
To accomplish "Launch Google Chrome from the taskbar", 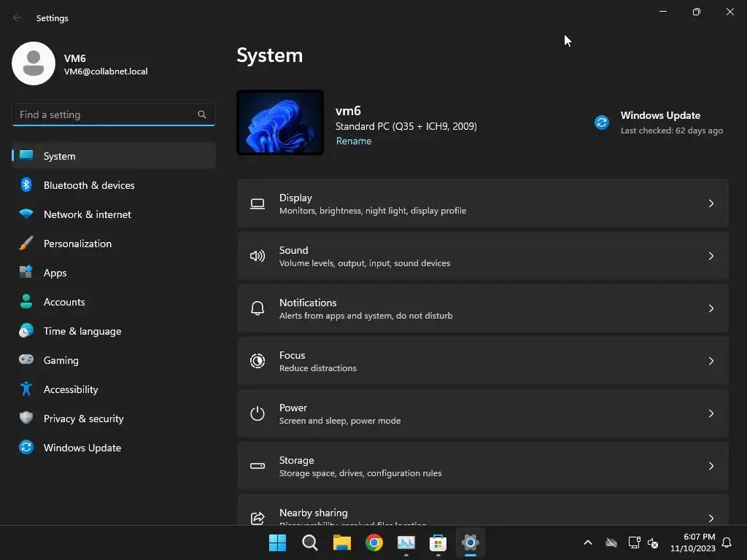I will pyautogui.click(x=374, y=542).
